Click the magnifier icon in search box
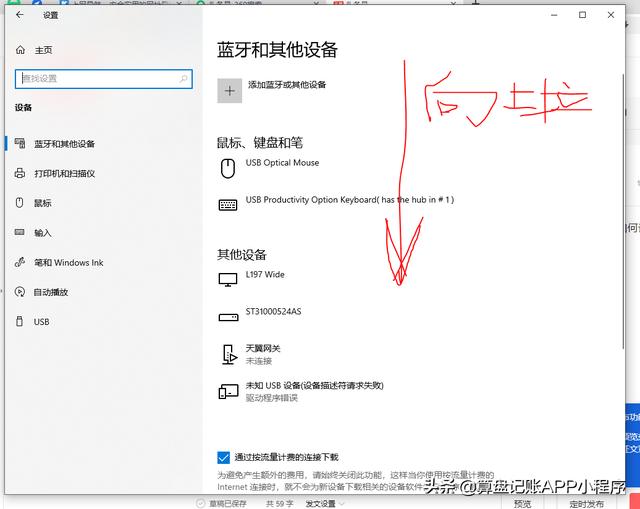The width and height of the screenshot is (640, 509). tap(184, 78)
